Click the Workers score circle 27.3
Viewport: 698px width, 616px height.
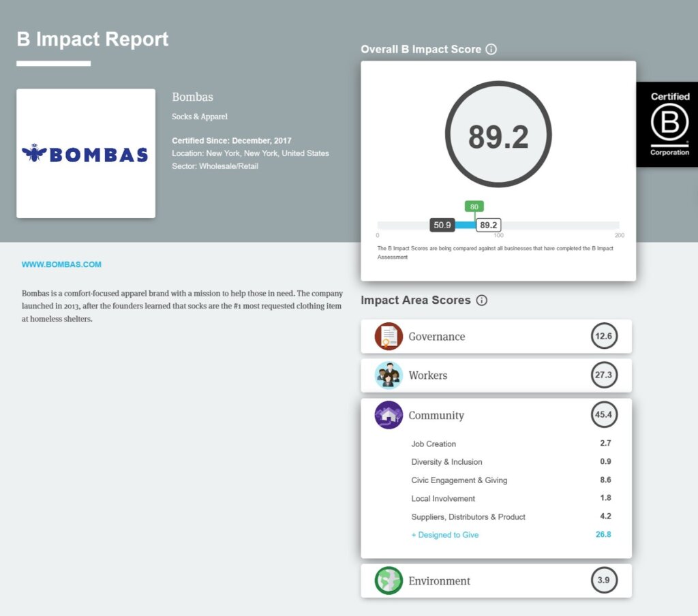click(x=604, y=375)
